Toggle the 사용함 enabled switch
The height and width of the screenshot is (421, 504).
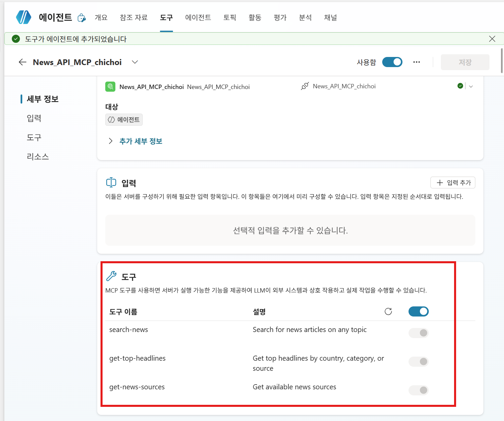click(392, 62)
